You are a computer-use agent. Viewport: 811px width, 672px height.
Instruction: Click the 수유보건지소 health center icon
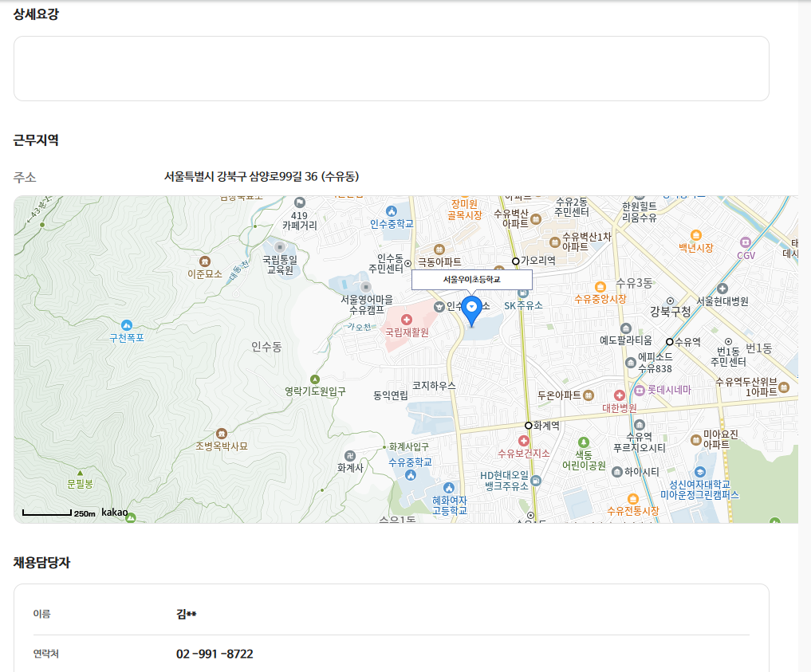524,441
